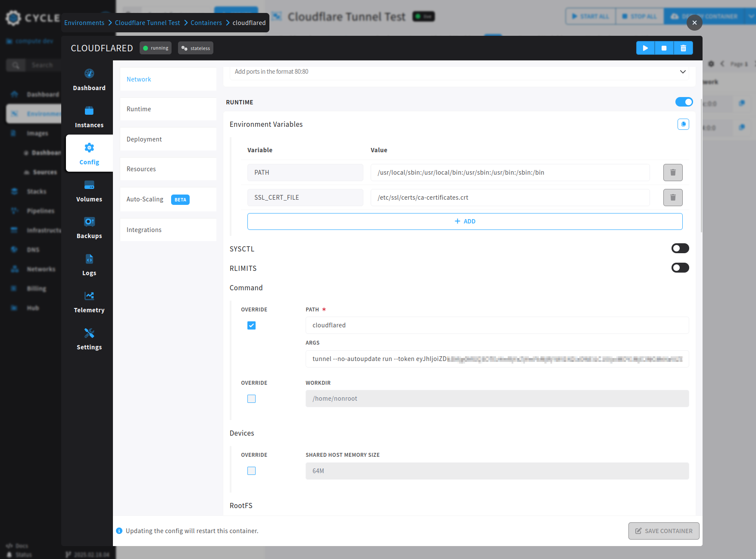Go to the Deployment config tab
The height and width of the screenshot is (559, 756).
point(168,139)
